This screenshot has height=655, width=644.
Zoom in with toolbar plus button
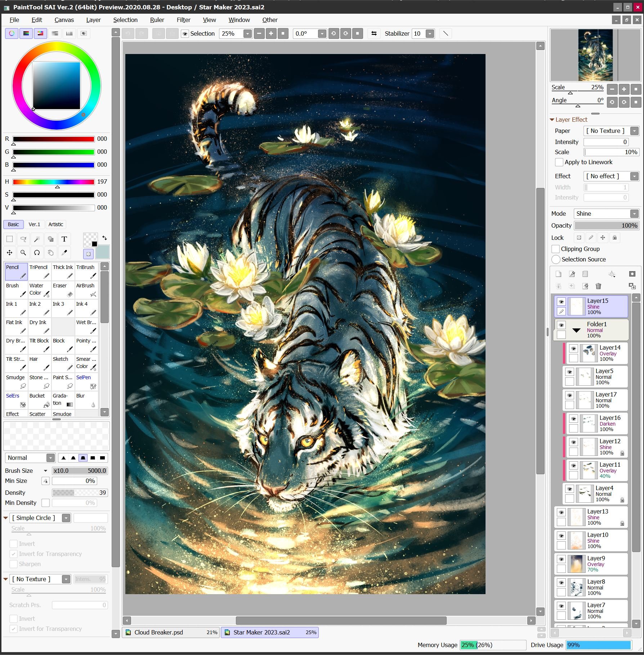click(271, 33)
